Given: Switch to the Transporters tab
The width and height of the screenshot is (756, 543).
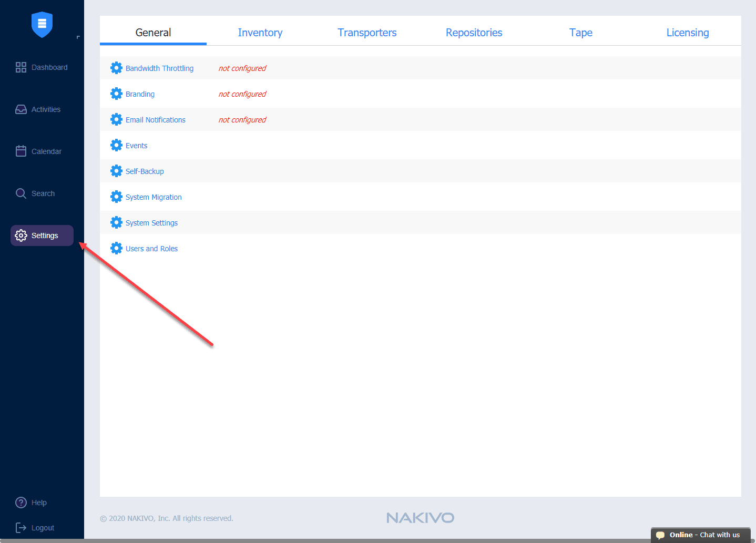Looking at the screenshot, I should pos(367,33).
